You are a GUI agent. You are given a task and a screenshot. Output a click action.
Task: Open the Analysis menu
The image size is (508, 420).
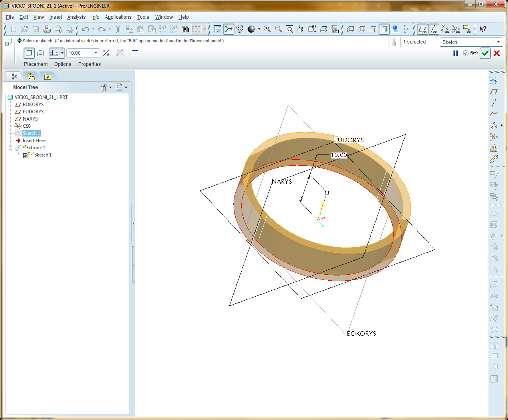(76, 17)
